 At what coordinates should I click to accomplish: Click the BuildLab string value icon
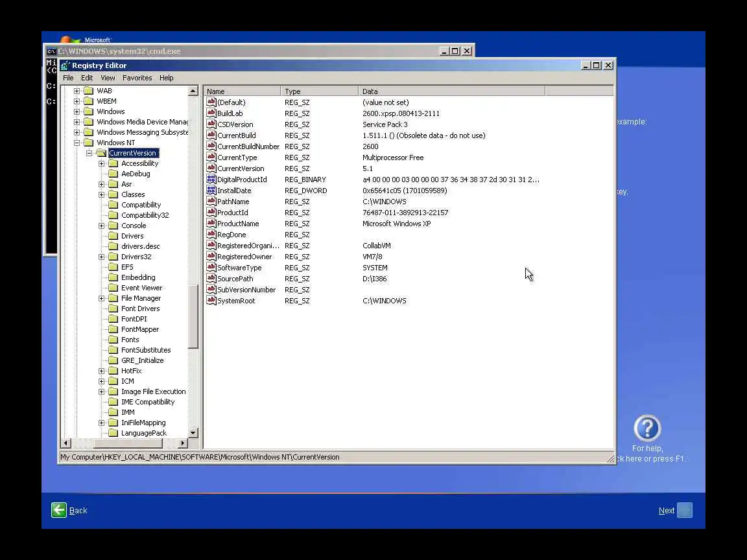pos(211,113)
